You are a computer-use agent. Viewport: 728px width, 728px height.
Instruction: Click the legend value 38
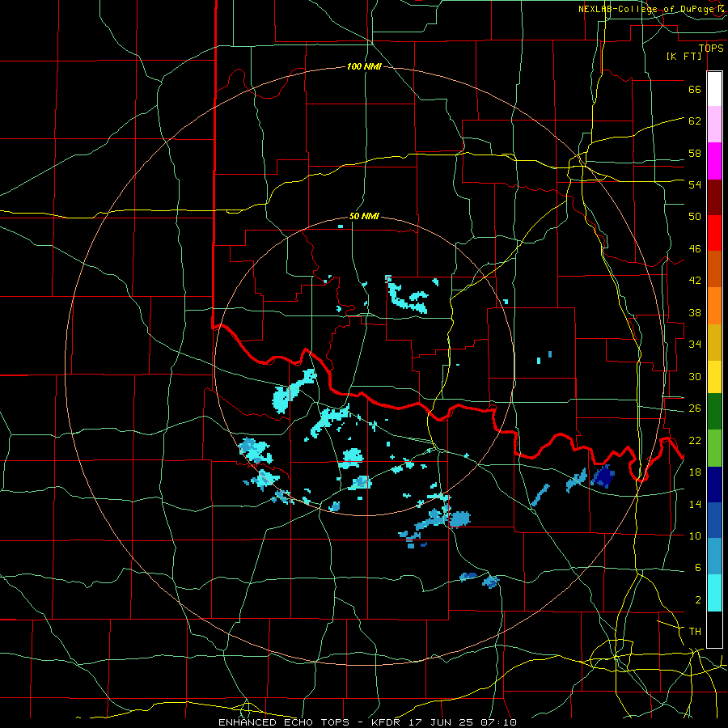(695, 312)
